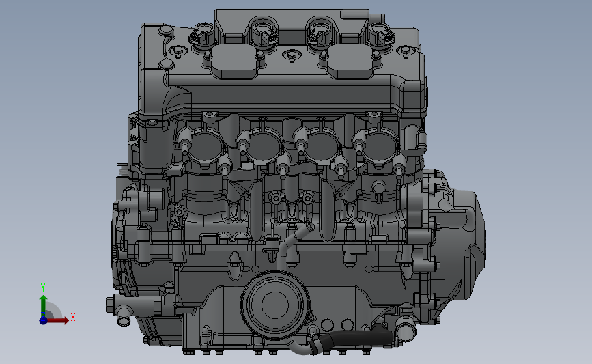Select the rightmost circular intake port
The width and height of the screenshot is (592, 364).
[379, 148]
